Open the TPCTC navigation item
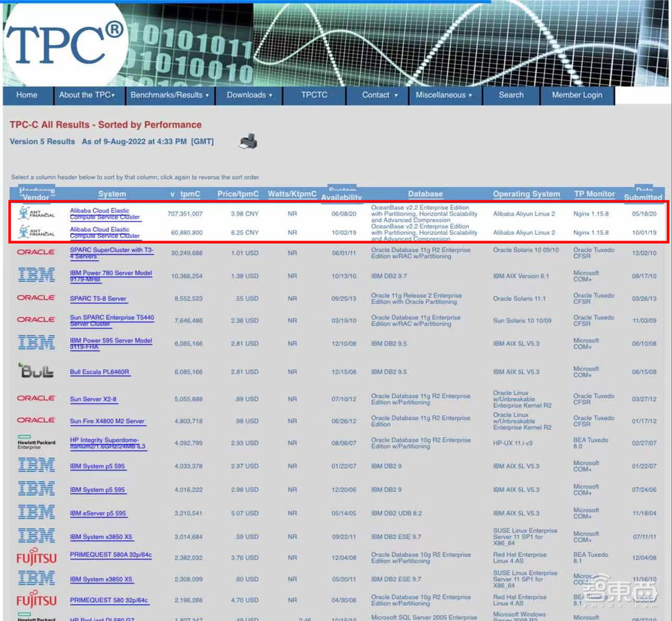Image resolution: width=672 pixels, height=621 pixels. coord(314,95)
